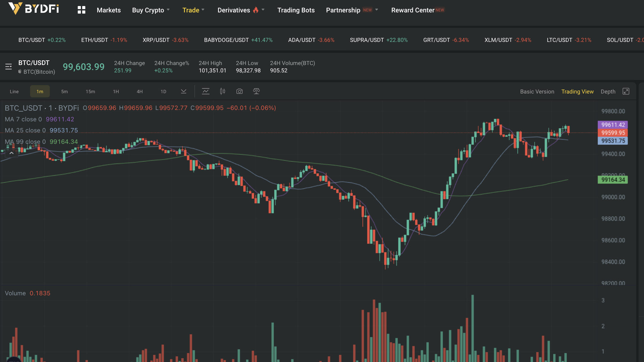Select the candlestick style icon
The height and width of the screenshot is (362, 644).
222,91
